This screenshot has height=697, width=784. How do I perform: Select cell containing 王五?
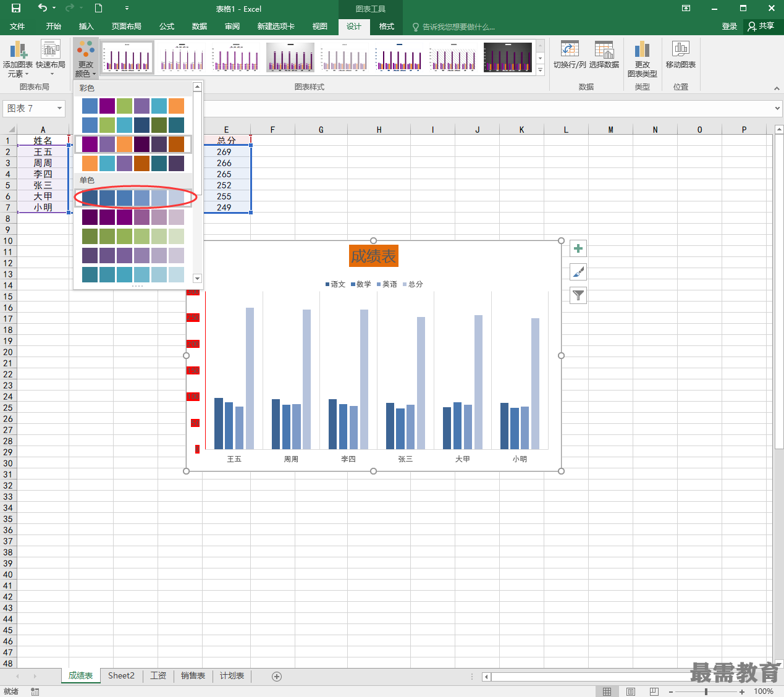[43, 152]
